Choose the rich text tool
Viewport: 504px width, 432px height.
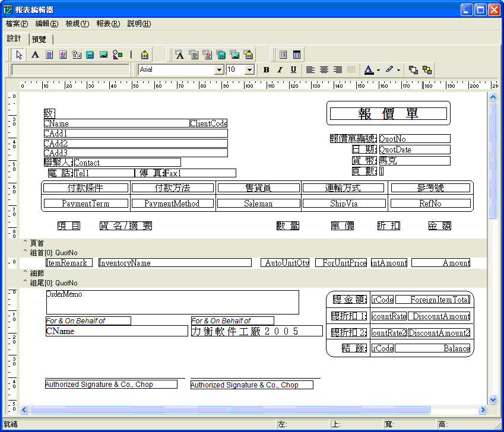click(63, 55)
